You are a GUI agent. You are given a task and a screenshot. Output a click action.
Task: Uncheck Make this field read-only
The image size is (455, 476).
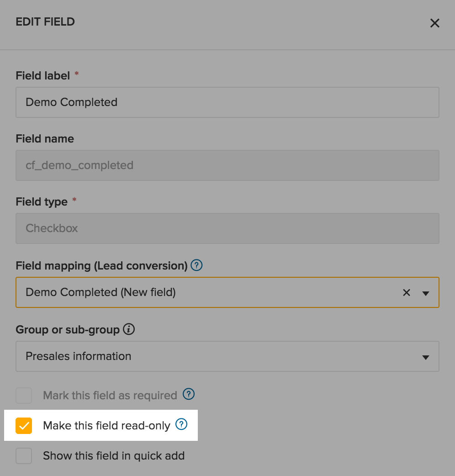click(x=24, y=426)
